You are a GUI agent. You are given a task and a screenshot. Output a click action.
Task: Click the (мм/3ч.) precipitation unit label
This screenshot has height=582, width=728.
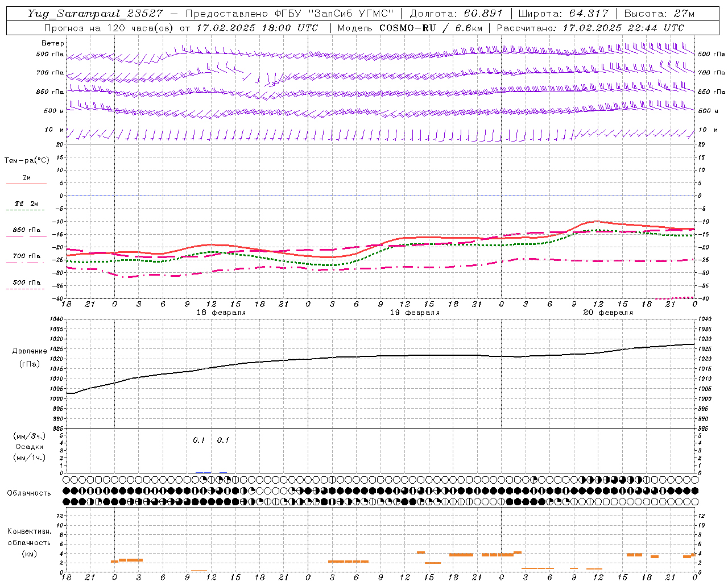click(30, 436)
